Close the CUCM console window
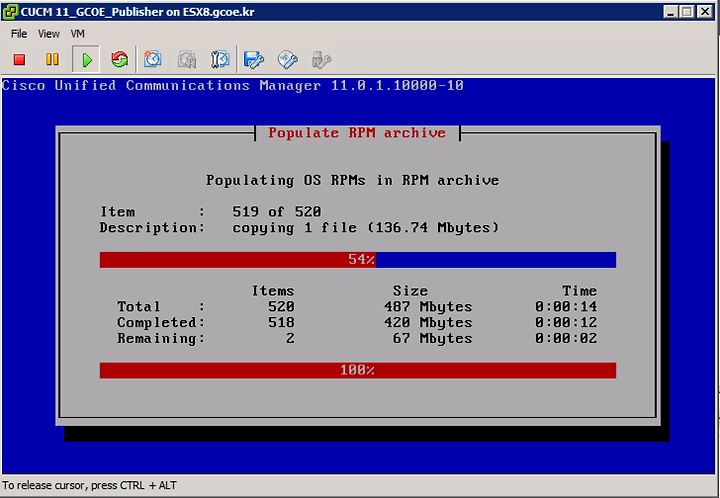Viewport: 720px width, 498px height. 705,11
